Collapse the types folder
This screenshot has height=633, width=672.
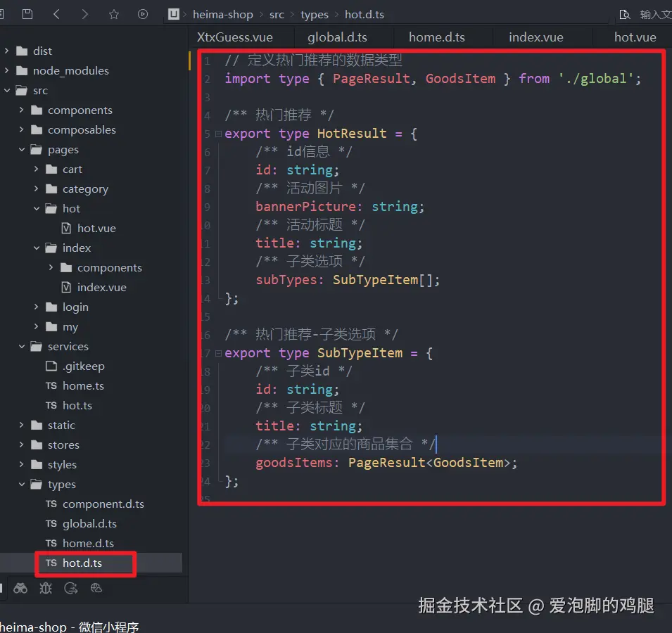point(21,485)
